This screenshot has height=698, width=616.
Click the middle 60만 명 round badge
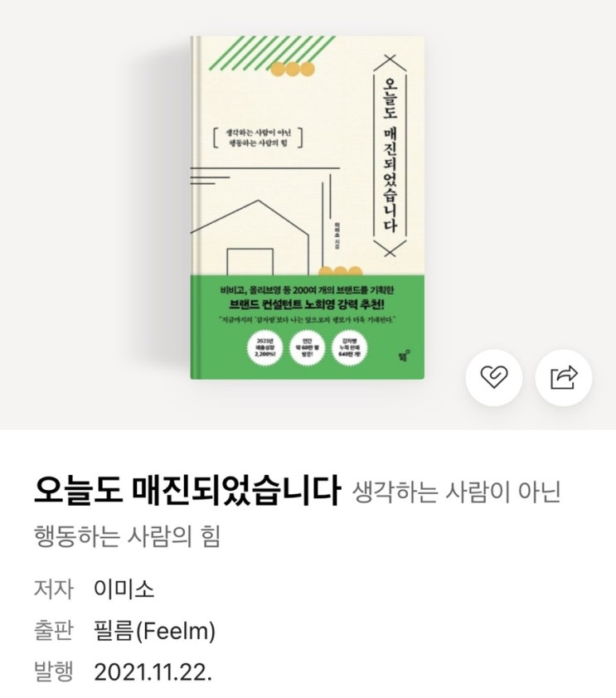tap(307, 348)
